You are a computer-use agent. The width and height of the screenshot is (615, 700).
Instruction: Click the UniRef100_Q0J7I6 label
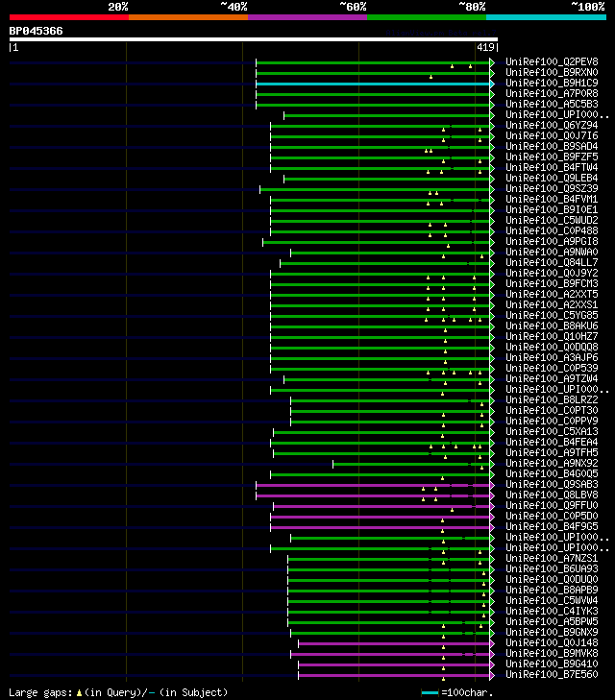pos(552,135)
